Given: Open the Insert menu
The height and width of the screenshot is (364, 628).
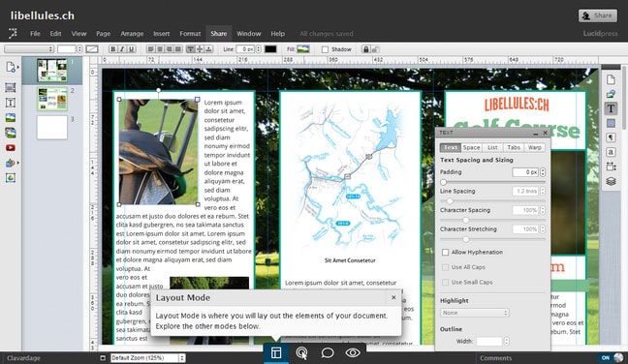Looking at the screenshot, I should [x=162, y=34].
